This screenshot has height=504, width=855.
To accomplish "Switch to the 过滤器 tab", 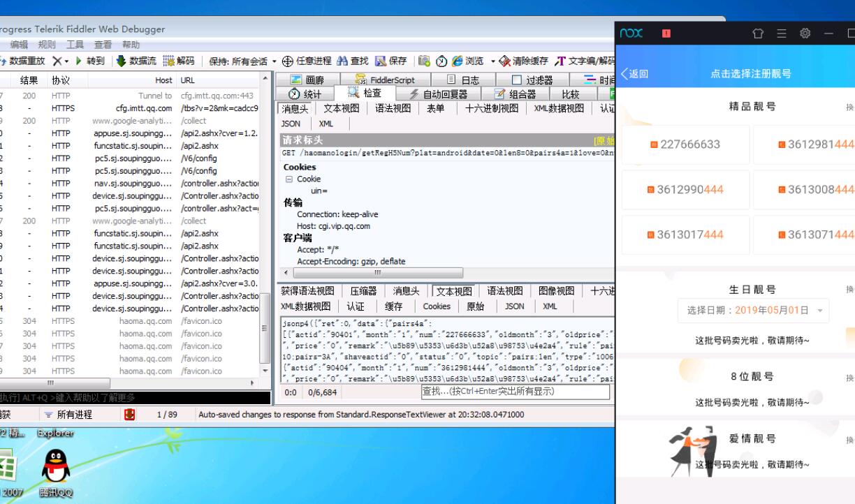I will pyautogui.click(x=532, y=80).
